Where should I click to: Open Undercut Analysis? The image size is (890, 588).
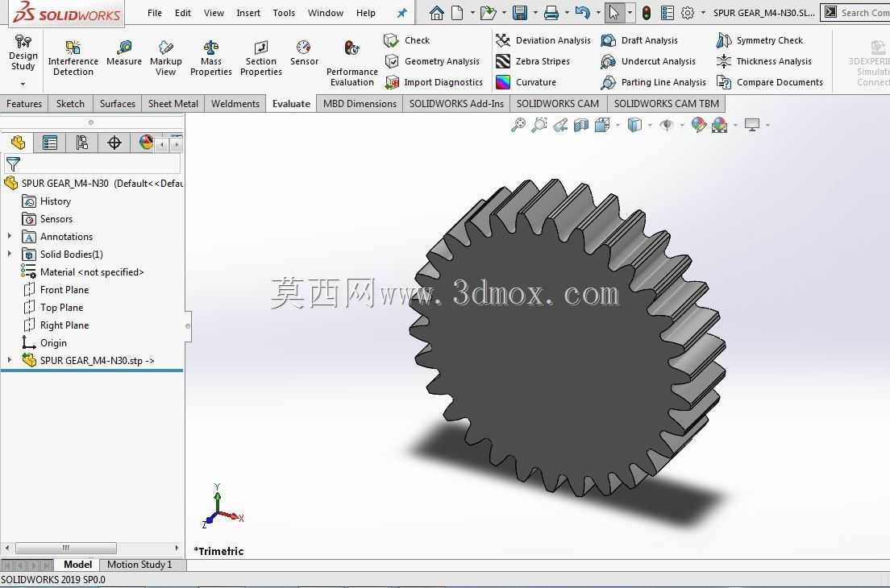click(648, 61)
